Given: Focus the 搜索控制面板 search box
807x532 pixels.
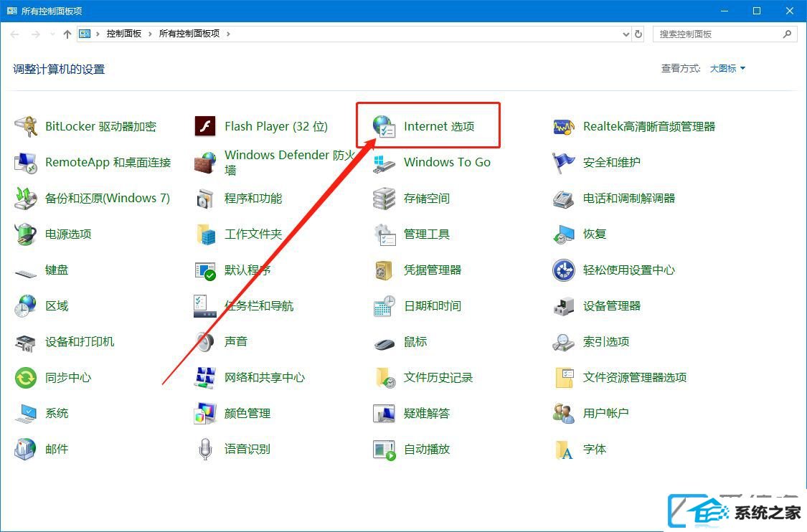Looking at the screenshot, I should [725, 34].
